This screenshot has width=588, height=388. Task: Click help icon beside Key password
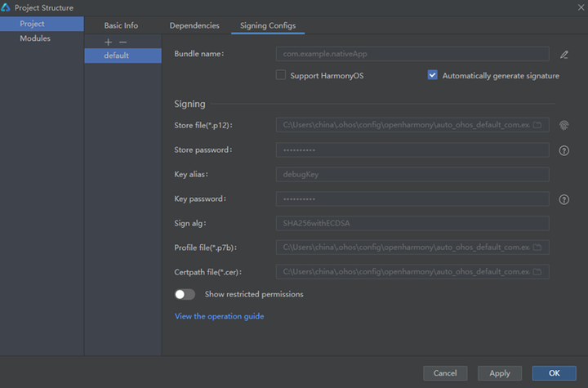coord(563,199)
